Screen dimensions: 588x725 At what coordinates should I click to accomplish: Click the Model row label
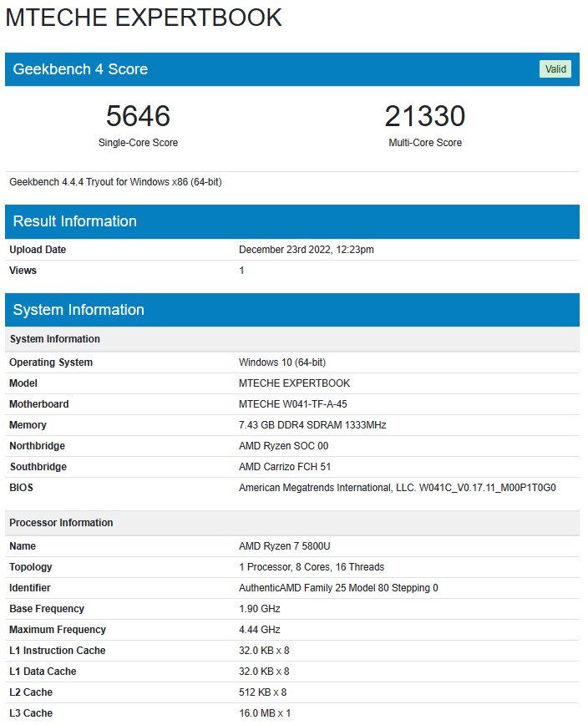tap(23, 383)
